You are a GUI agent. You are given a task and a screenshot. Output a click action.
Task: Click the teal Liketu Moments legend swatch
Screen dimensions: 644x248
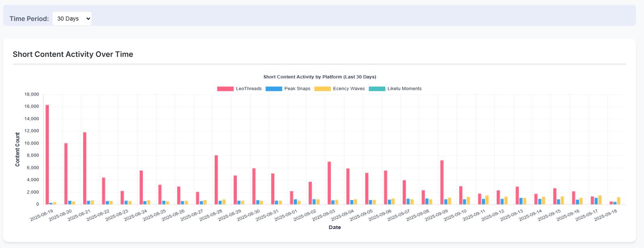click(377, 89)
